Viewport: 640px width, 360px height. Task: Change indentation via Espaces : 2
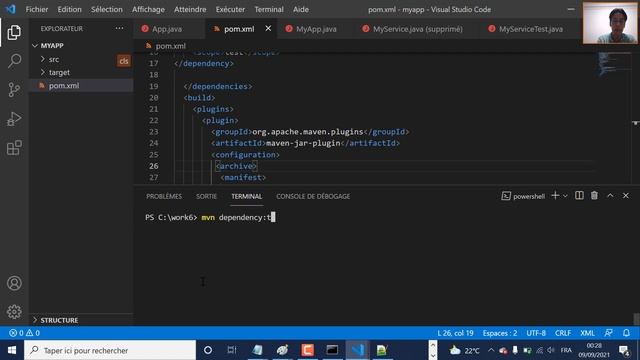pyautogui.click(x=500, y=333)
